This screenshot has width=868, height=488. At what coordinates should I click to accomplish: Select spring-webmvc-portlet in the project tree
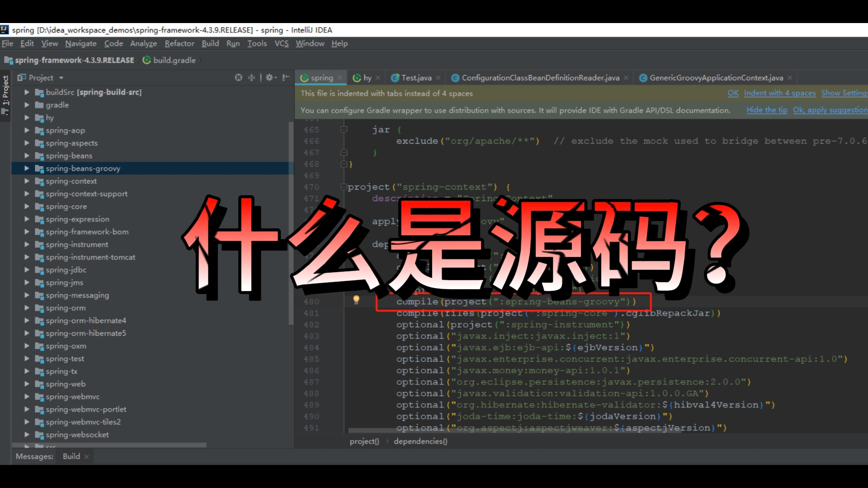coord(86,409)
